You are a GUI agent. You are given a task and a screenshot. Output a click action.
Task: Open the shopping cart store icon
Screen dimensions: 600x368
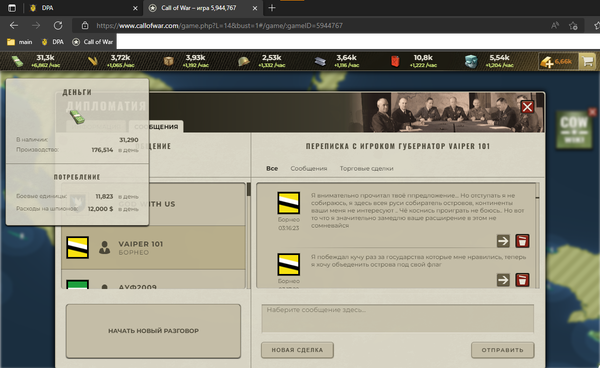588,61
